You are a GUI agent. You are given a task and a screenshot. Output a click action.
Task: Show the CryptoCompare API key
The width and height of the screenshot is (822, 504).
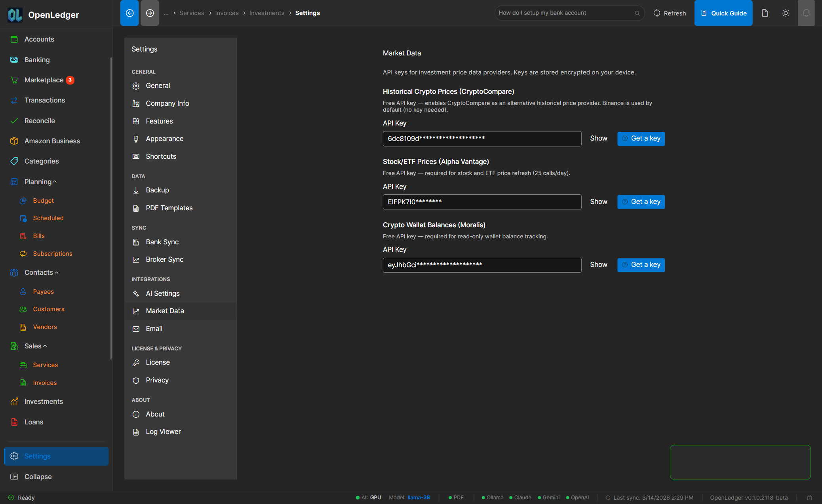point(598,138)
